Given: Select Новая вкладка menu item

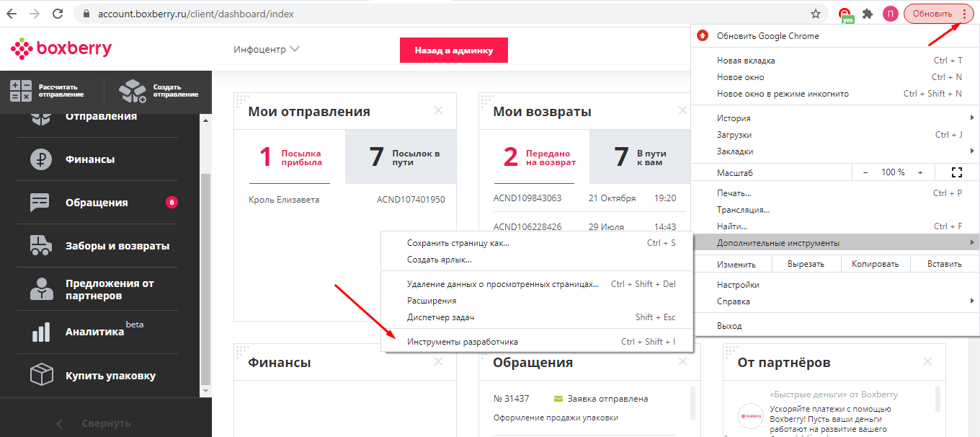Looking at the screenshot, I should click(835, 61).
